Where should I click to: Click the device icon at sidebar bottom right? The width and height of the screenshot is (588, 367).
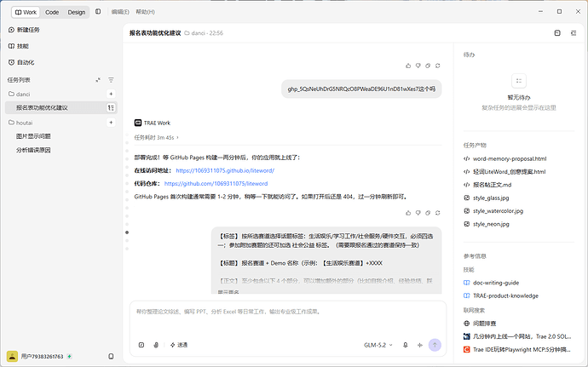pyautogui.click(x=111, y=356)
